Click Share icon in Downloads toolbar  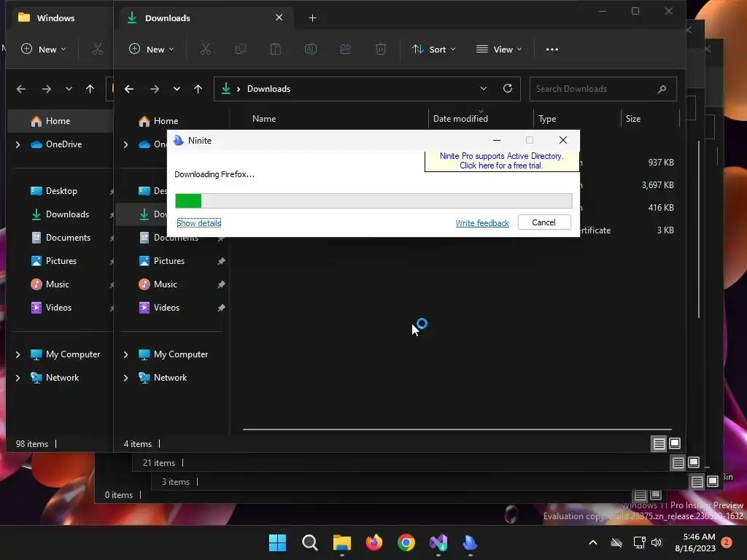coord(345,49)
